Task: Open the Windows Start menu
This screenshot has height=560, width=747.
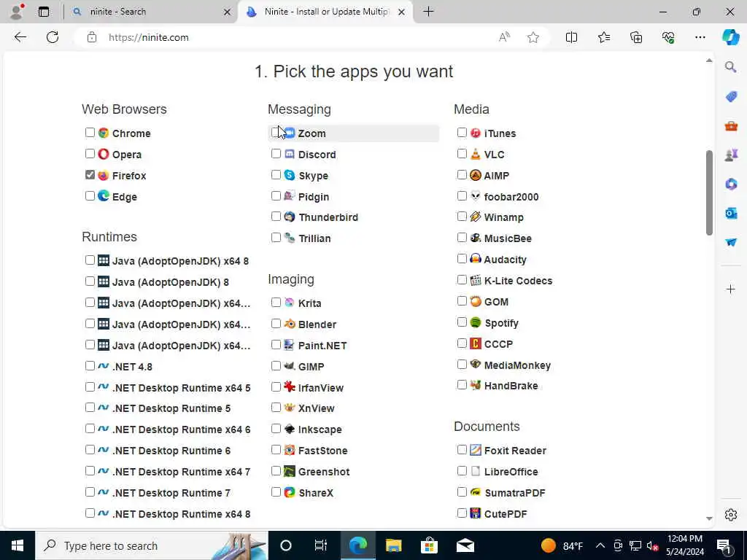Action: (x=18, y=545)
